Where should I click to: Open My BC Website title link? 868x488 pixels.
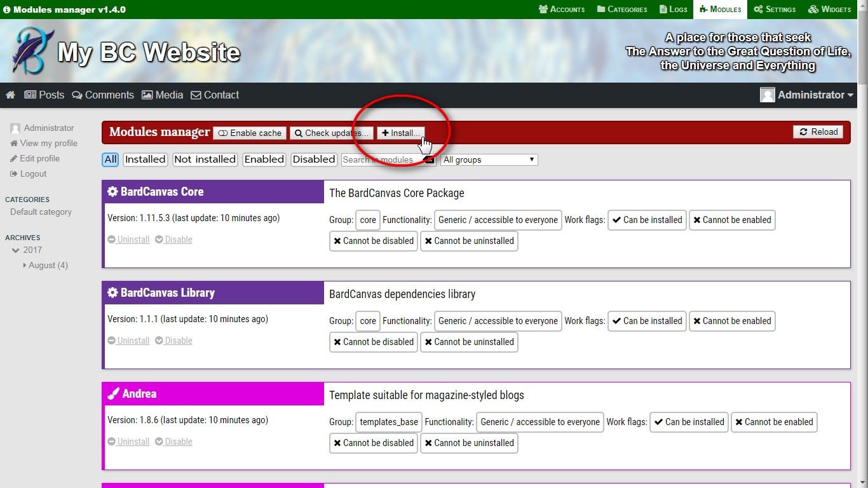click(149, 52)
